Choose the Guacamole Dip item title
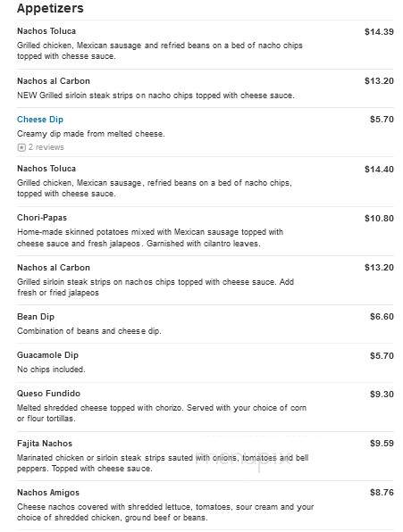The width and height of the screenshot is (403, 532). pyautogui.click(x=48, y=355)
